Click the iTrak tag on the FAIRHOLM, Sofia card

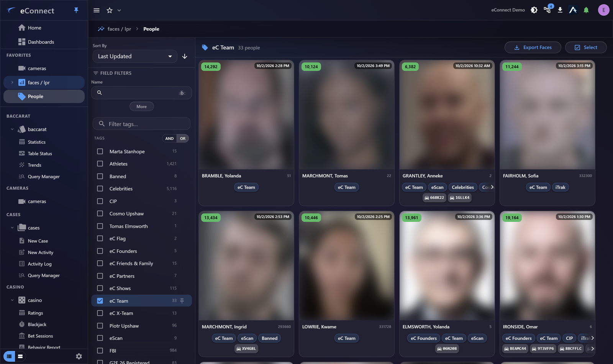(561, 187)
